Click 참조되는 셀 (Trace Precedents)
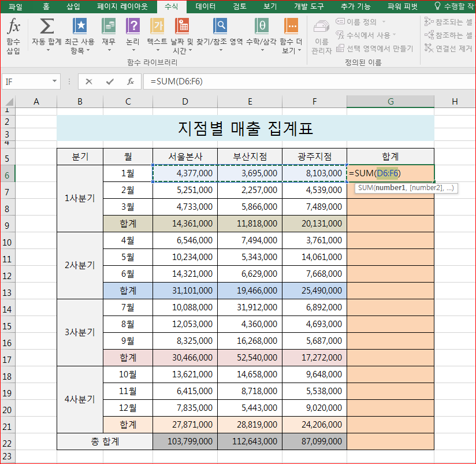 point(448,21)
